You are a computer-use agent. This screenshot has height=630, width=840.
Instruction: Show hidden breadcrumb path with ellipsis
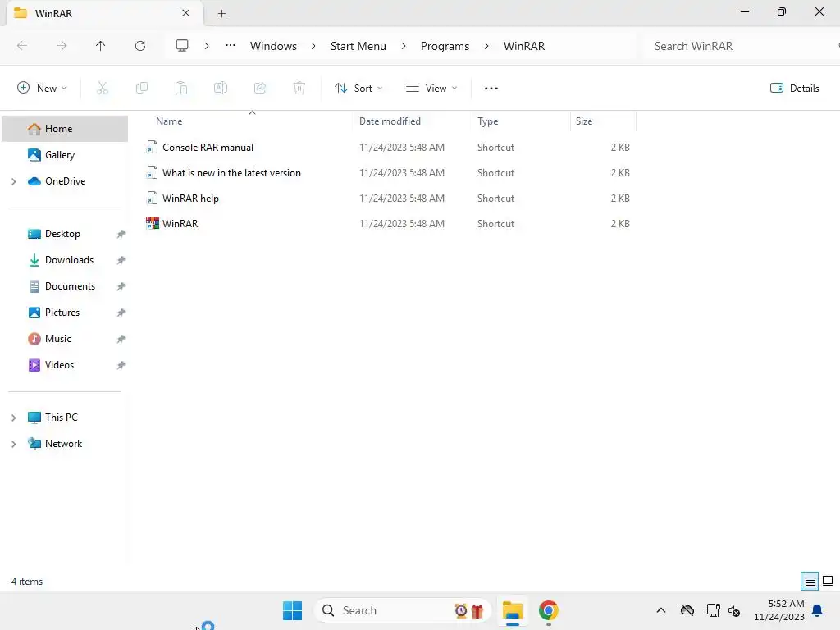pyautogui.click(x=231, y=46)
